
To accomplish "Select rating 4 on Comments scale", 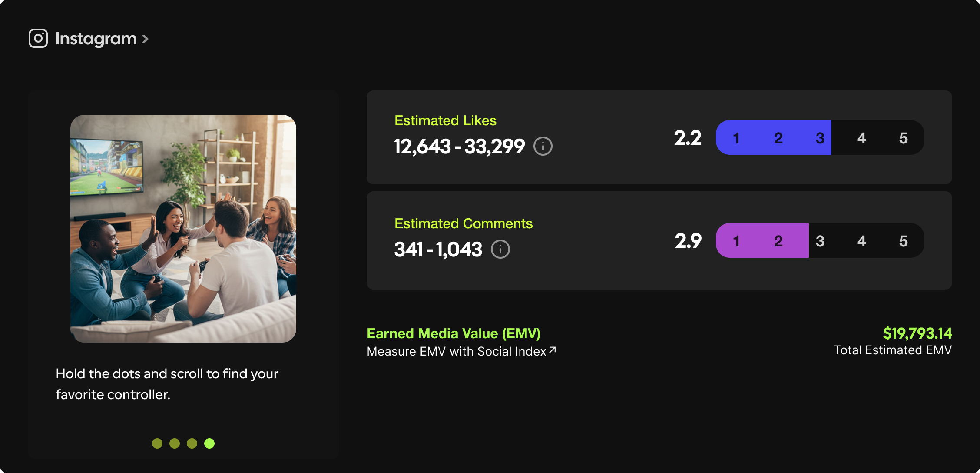I will [861, 241].
